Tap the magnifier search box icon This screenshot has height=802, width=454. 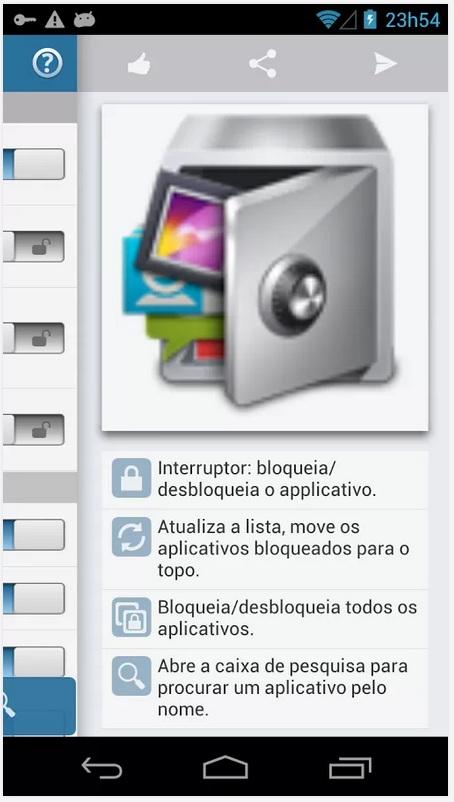[x=131, y=676]
